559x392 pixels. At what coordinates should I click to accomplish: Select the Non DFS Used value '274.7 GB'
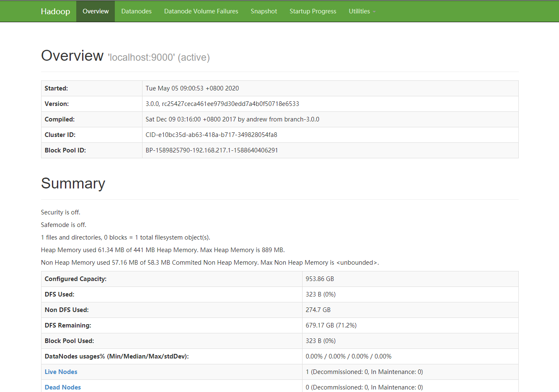coord(318,310)
